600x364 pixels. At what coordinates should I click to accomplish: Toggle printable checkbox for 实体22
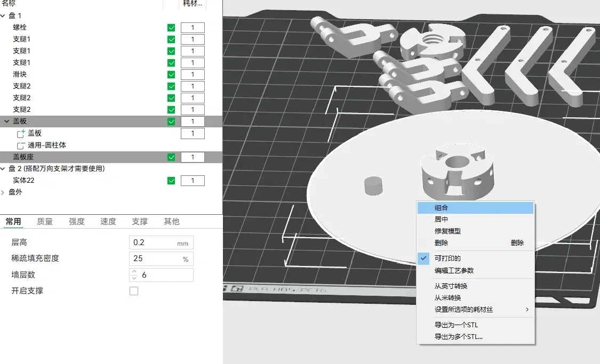pos(171,181)
